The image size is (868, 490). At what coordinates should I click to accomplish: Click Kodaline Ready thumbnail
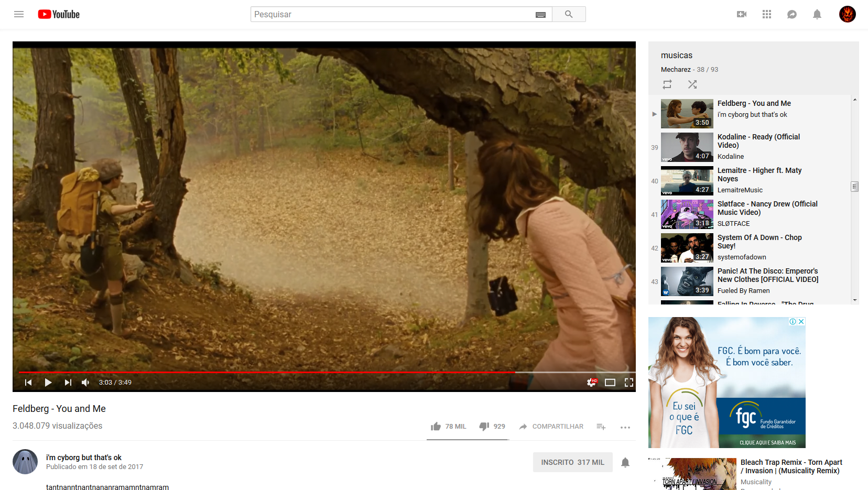pos(687,147)
